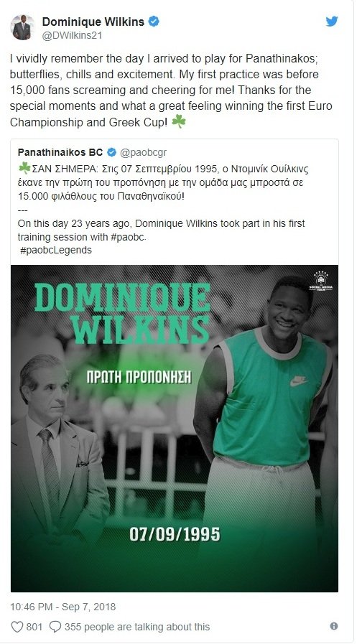Click the 801 likes count
The width and height of the screenshot is (362, 644).
[x=34, y=627]
